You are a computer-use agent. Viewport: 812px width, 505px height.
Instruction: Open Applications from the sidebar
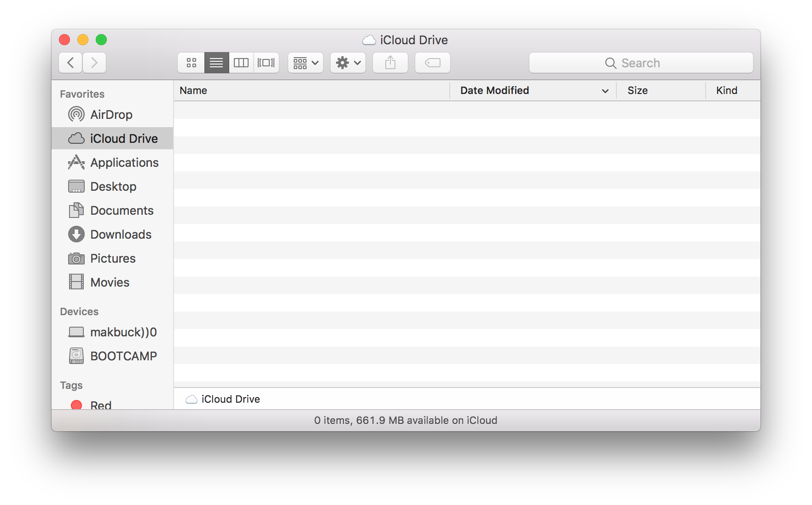coord(112,163)
